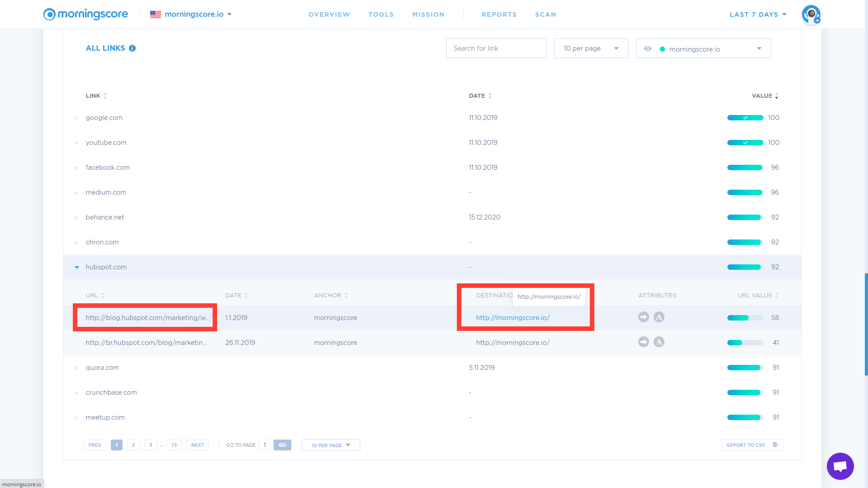Open the morningscore.io website selector
This screenshot has height=488, width=868.
click(191, 14)
